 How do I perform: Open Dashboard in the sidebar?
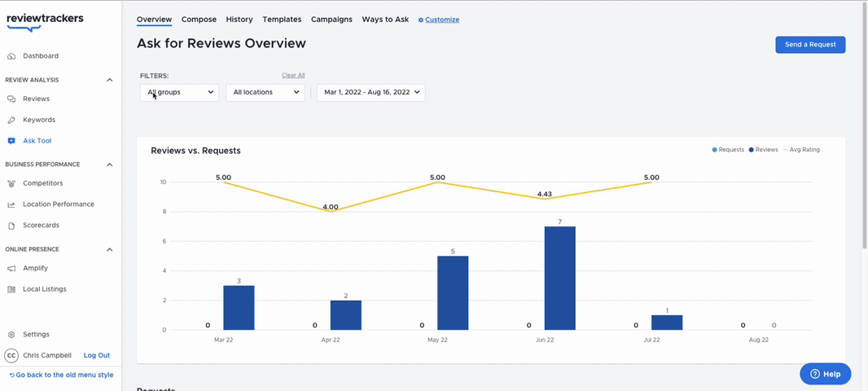pos(41,56)
